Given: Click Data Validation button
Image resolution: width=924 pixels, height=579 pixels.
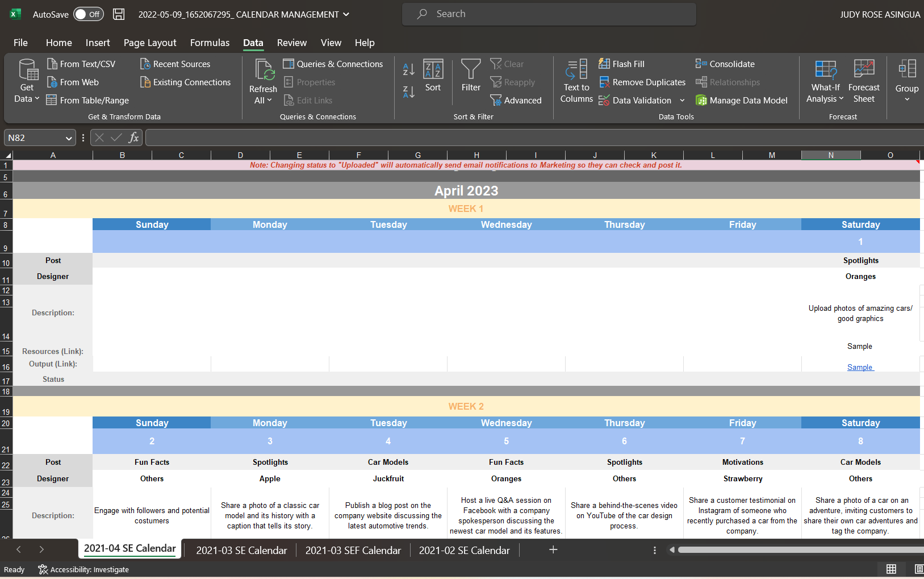Looking at the screenshot, I should (635, 100).
